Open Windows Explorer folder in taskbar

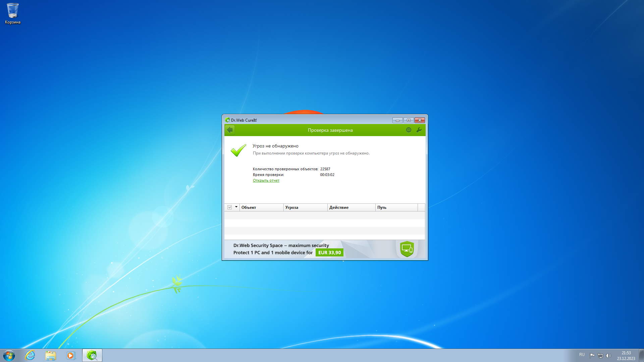51,355
